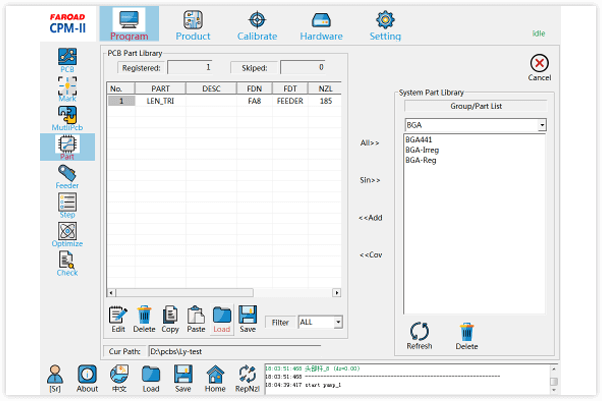Select BGA-Reg in the part list
The width and height of the screenshot is (602, 401).
coord(421,161)
